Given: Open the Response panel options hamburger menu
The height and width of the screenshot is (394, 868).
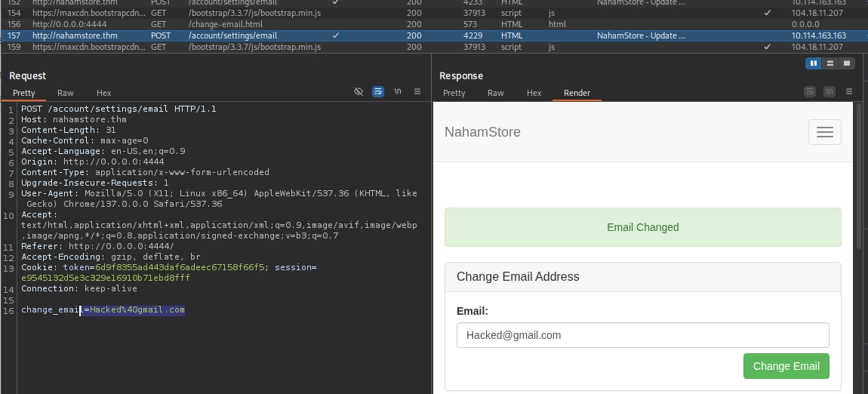Looking at the screenshot, I should tap(848, 91).
